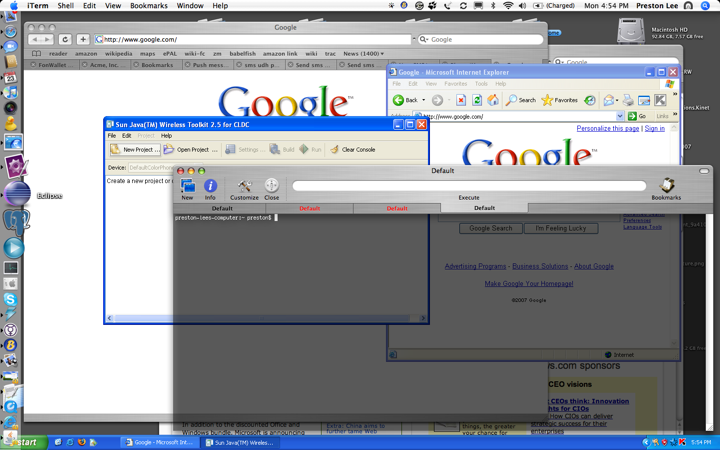This screenshot has height=450, width=720.
Task: Click the Personalize this page link
Action: tap(608, 129)
